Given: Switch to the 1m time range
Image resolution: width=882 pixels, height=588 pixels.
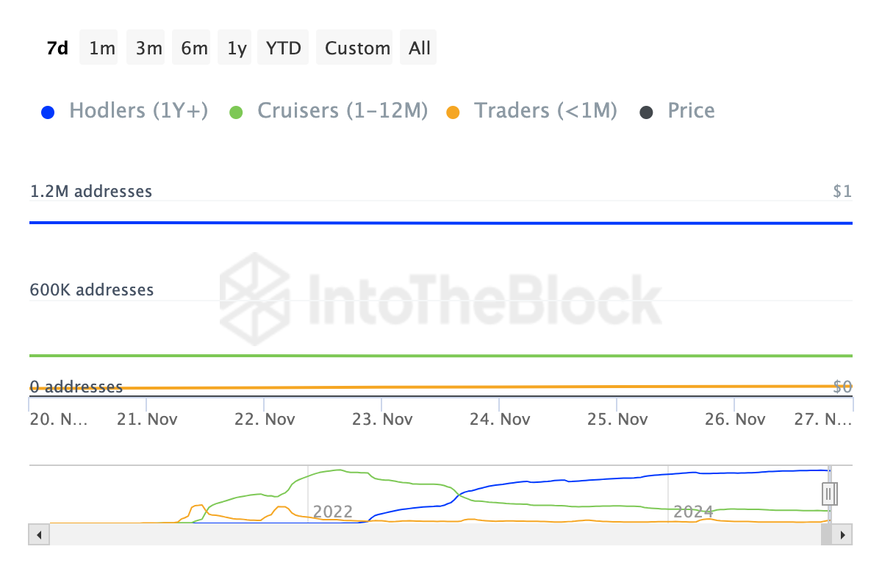Looking at the screenshot, I should click(x=102, y=49).
